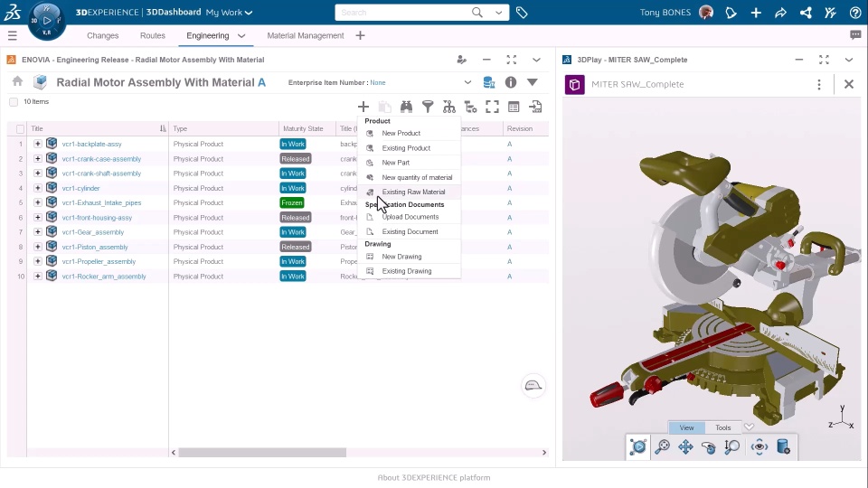
Task: Choose Existing Document from menu
Action: [409, 232]
